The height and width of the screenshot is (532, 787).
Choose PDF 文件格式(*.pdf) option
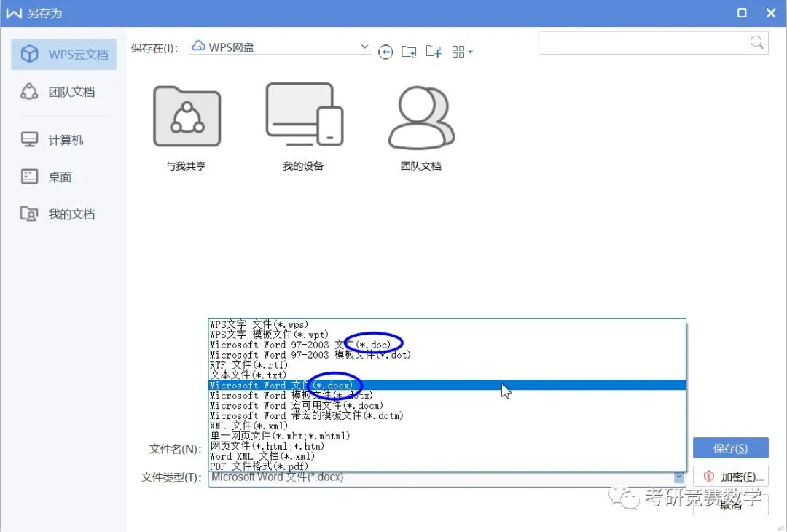[x=447, y=466]
